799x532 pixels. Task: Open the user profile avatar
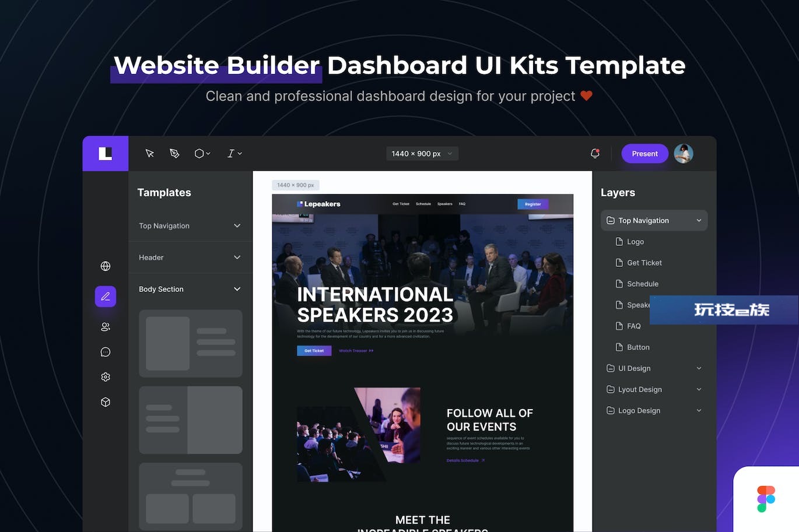tap(684, 153)
